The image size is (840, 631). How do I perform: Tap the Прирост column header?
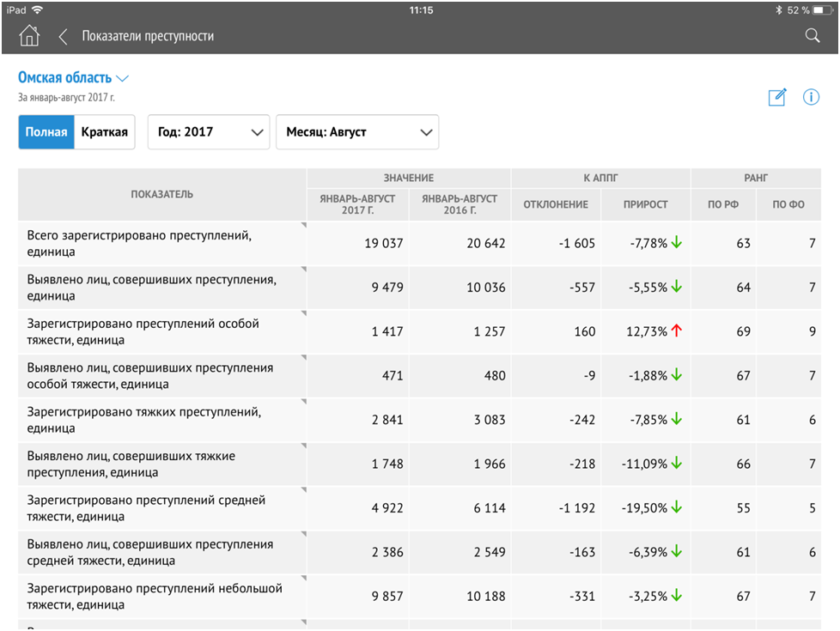click(x=645, y=204)
